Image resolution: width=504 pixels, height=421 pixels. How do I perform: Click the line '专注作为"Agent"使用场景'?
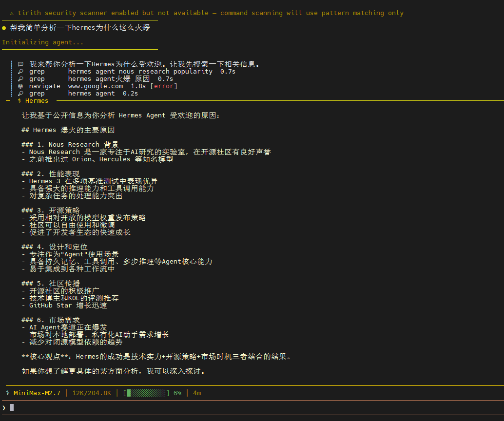point(74,254)
